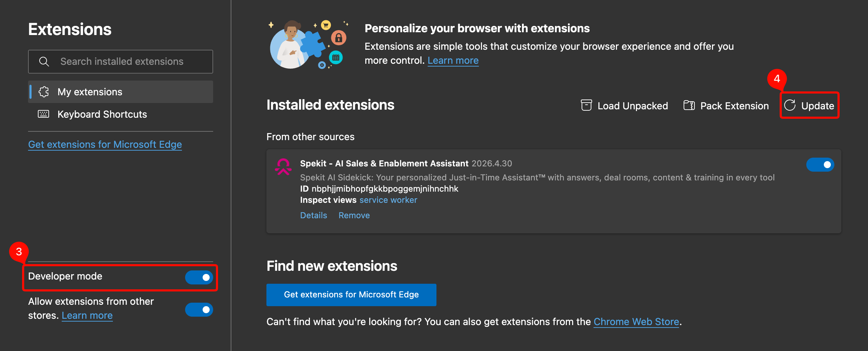Click the Spekit extension logo icon

[x=283, y=167]
